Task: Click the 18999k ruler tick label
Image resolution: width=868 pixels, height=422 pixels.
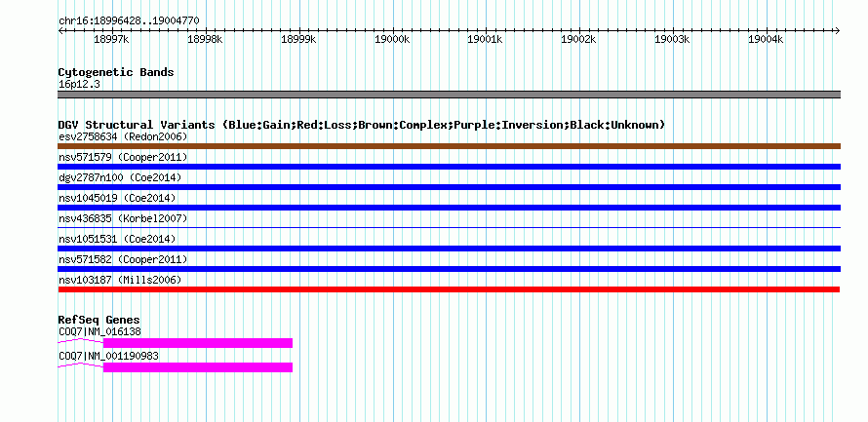Action: click(299, 39)
